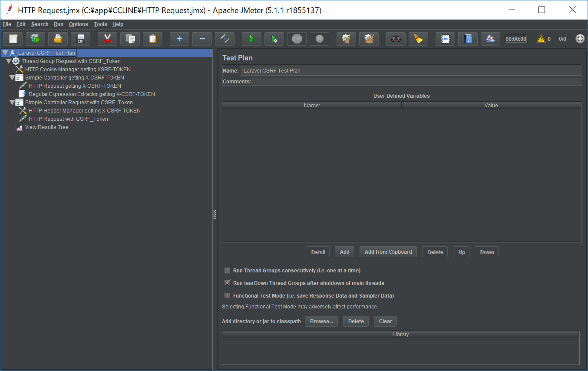Open the File menu
Viewport: 588px width, 371px height.
pyautogui.click(x=7, y=24)
